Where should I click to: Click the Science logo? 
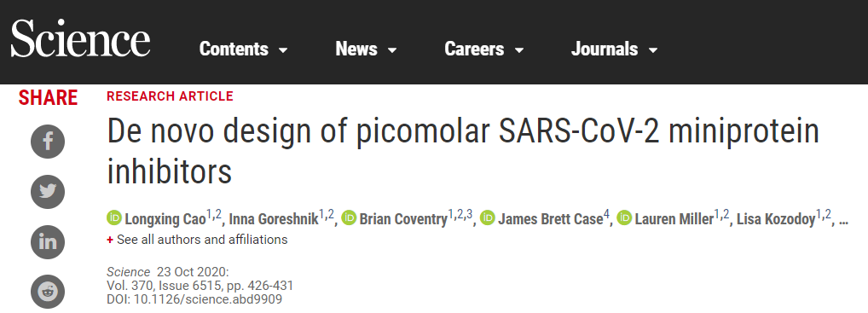[80, 38]
